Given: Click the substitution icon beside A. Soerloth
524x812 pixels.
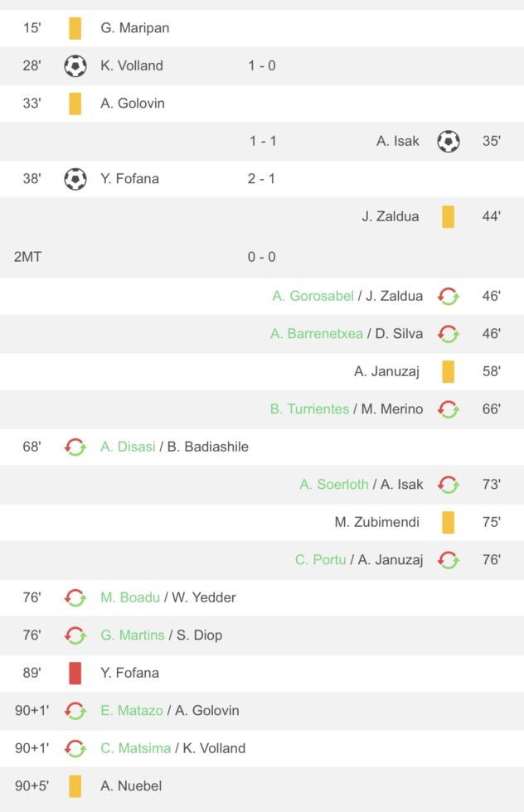Looking at the screenshot, I should (449, 485).
